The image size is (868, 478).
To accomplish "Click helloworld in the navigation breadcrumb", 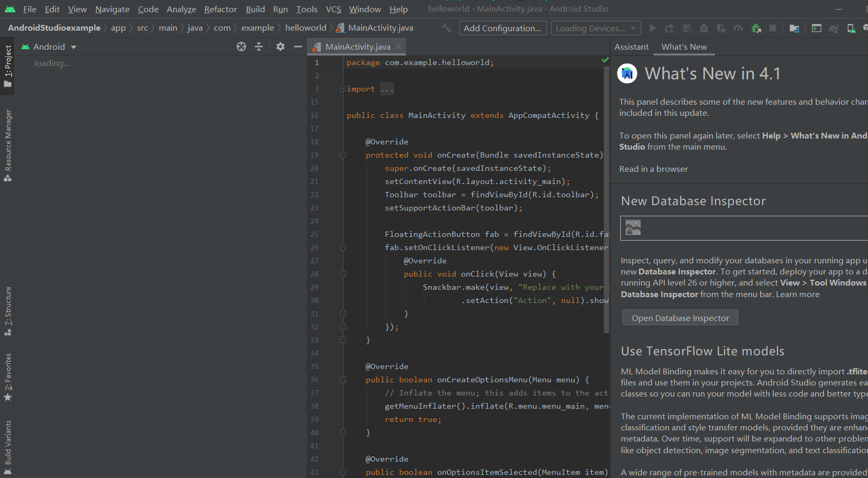I will [x=305, y=27].
